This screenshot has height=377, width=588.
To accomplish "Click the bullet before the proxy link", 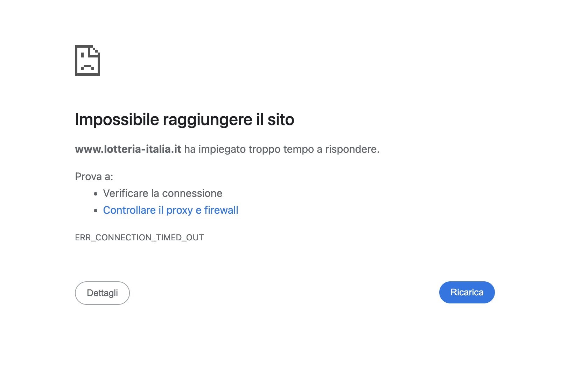I will [96, 211].
